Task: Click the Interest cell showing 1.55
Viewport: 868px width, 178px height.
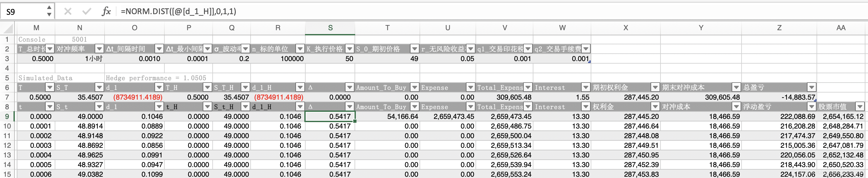Action: tap(562, 97)
